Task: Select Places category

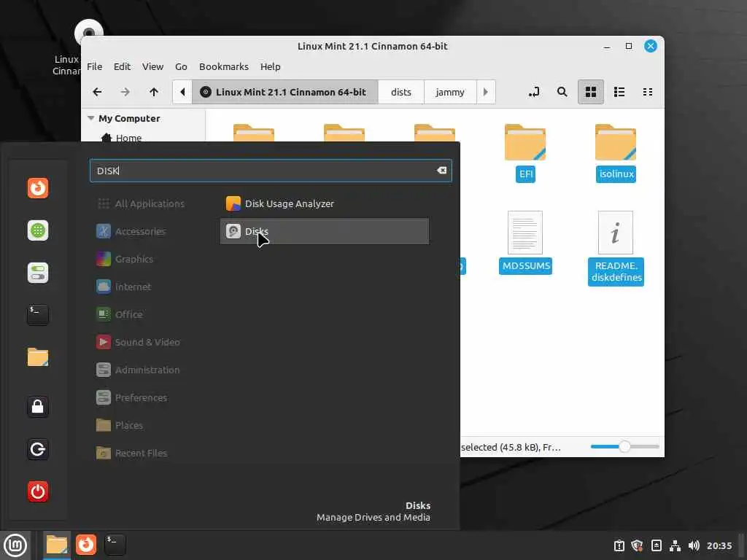Action: tap(120, 425)
